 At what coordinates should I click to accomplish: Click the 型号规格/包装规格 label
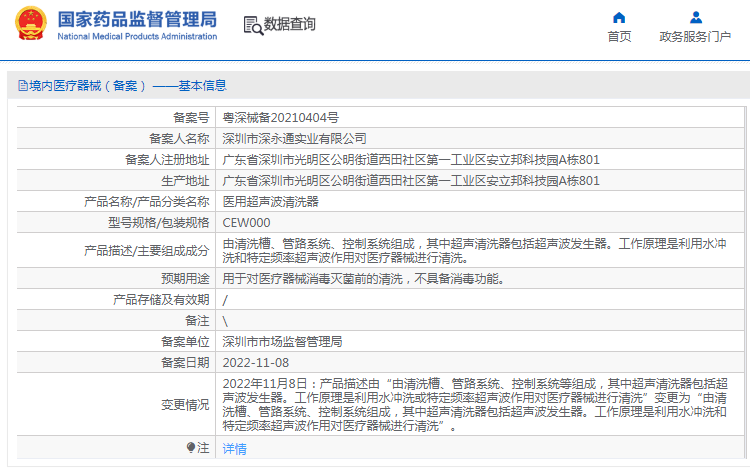(x=159, y=223)
